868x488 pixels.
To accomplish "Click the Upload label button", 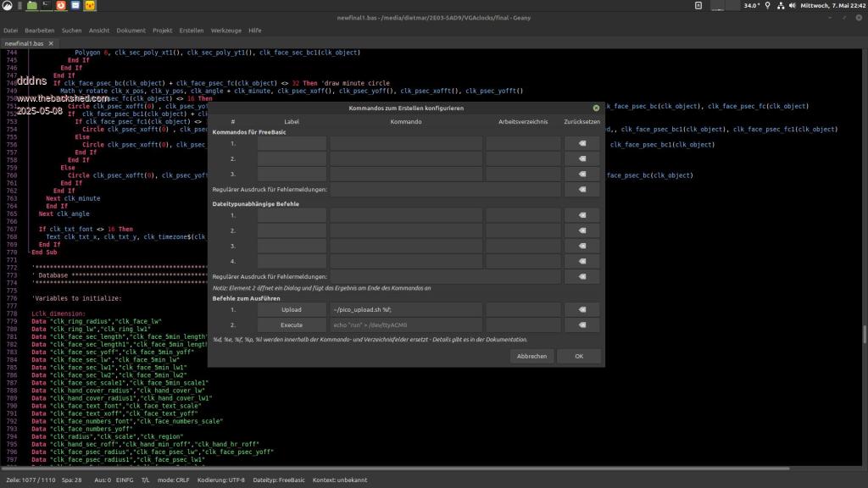I will pyautogui.click(x=292, y=310).
